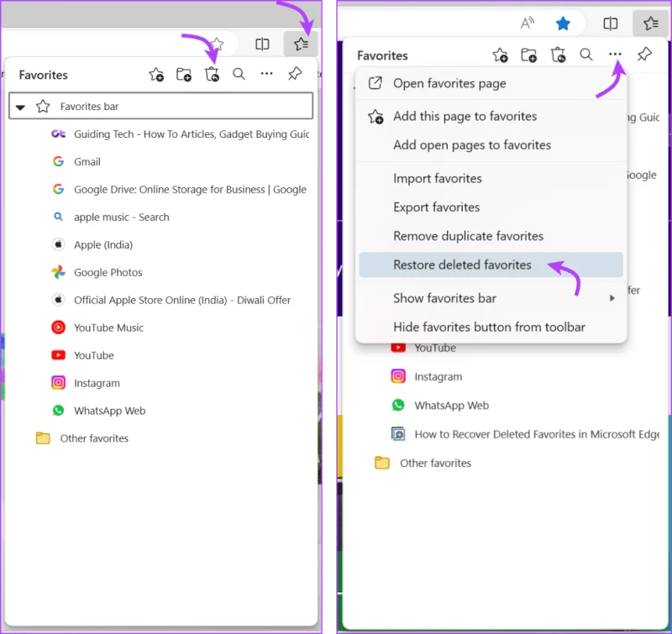The width and height of the screenshot is (672, 634).
Task: Choose Hide favorites button from toolbar
Action: pos(491,327)
